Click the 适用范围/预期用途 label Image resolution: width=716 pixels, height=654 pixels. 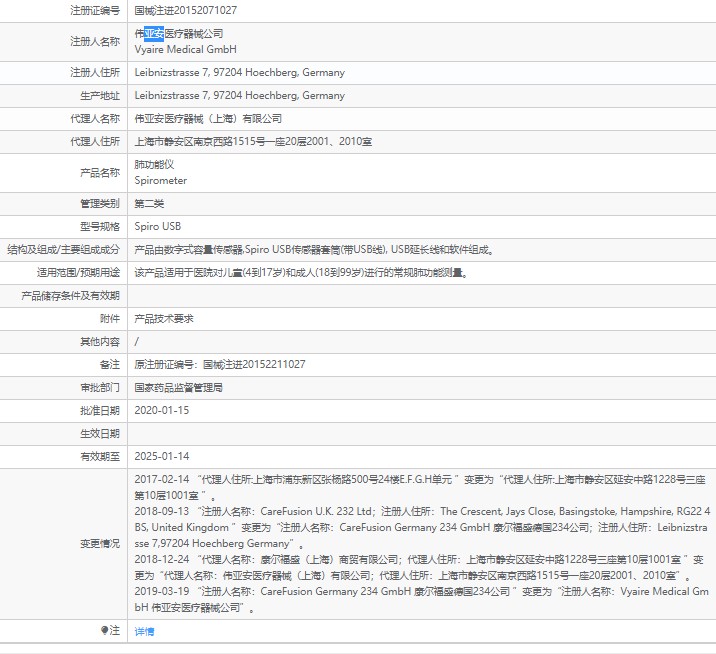tap(79, 273)
